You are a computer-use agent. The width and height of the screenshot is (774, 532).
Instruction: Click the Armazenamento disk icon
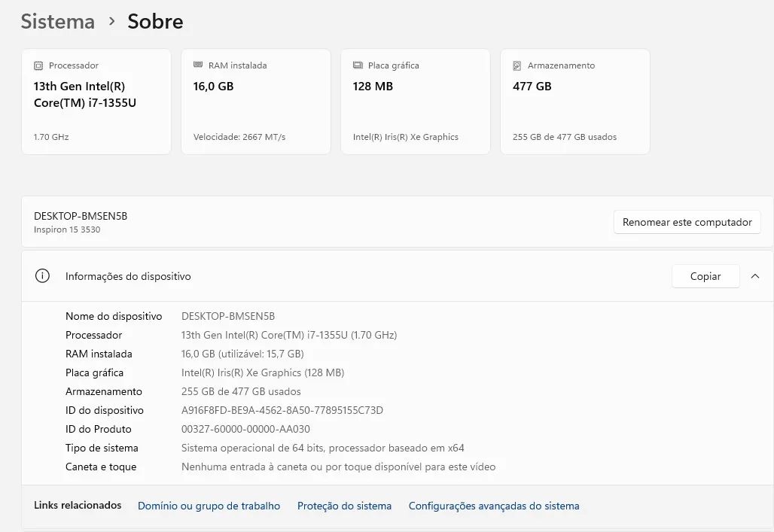pyautogui.click(x=517, y=65)
